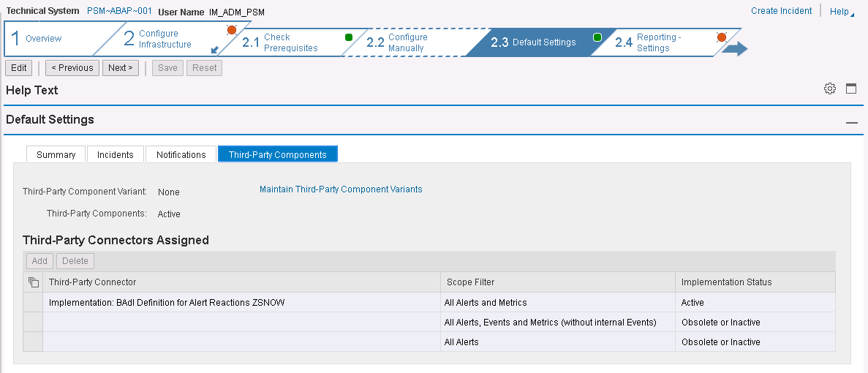Click the select-all icon in table header
The image size is (868, 373).
(33, 282)
